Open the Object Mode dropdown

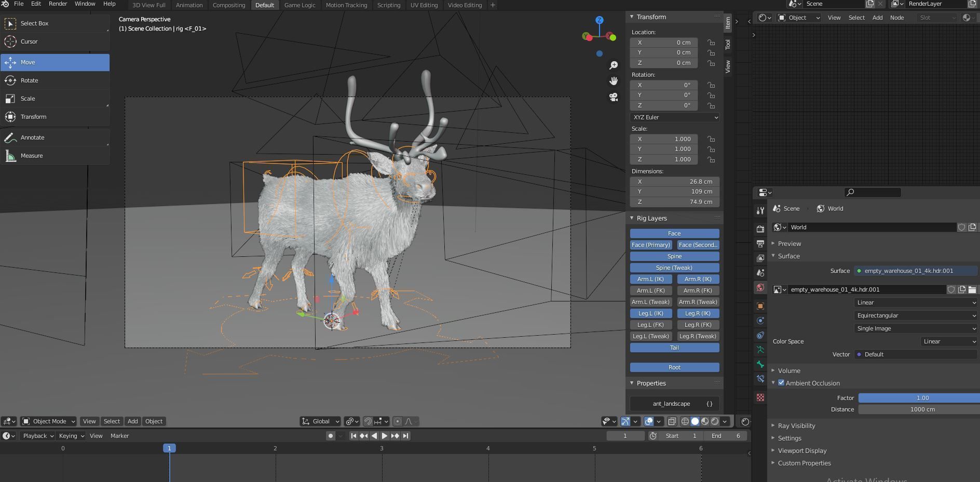coord(49,421)
